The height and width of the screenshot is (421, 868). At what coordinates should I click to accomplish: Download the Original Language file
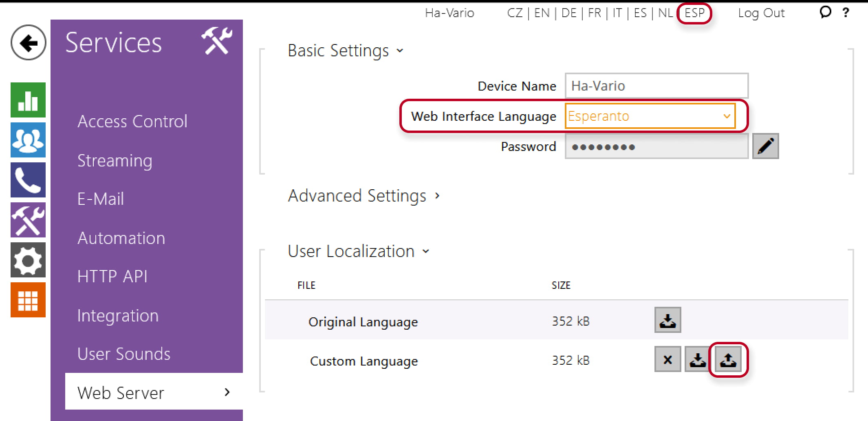pyautogui.click(x=668, y=320)
